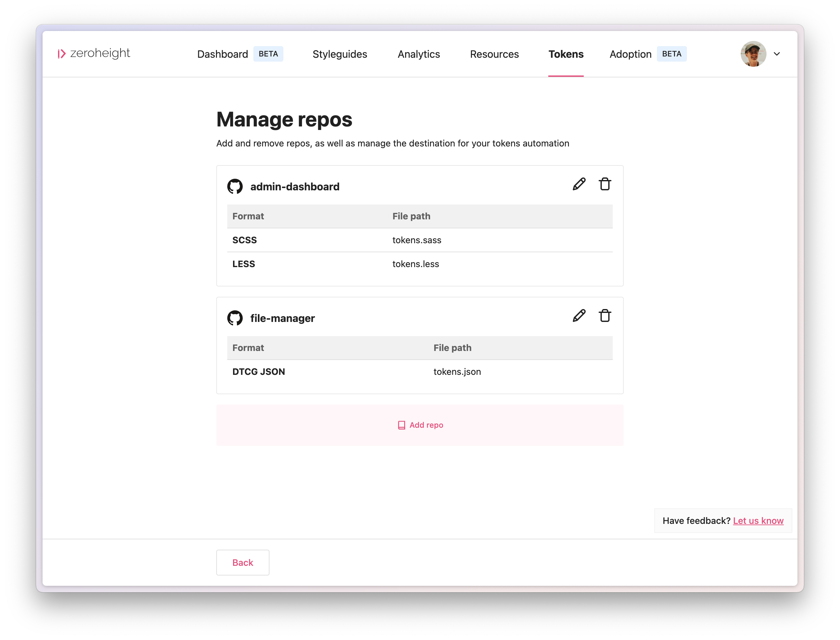Image resolution: width=840 pixels, height=640 pixels.
Task: Click the book icon in Add repo
Action: click(x=401, y=425)
